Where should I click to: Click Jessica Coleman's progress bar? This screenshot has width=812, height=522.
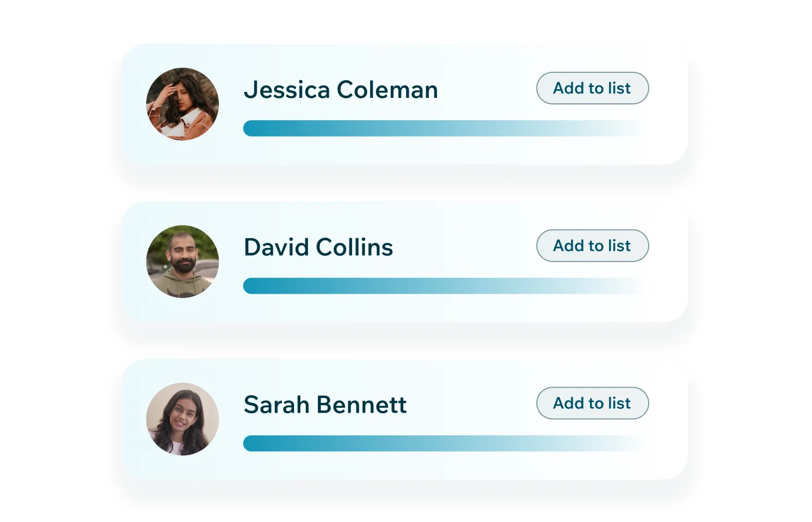[444, 128]
